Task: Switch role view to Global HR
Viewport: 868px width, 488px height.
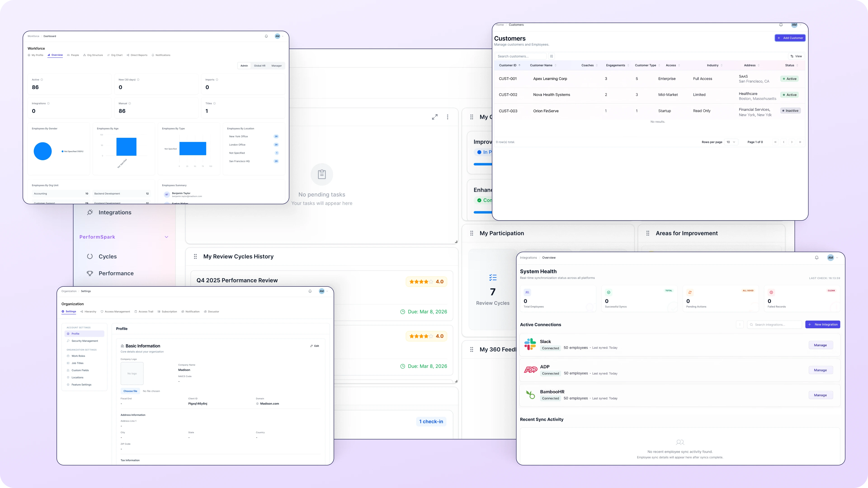Action: (259, 66)
